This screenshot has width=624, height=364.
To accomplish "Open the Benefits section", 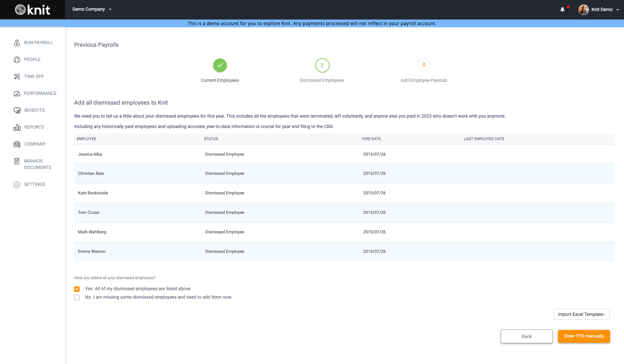I will (x=17, y=110).
